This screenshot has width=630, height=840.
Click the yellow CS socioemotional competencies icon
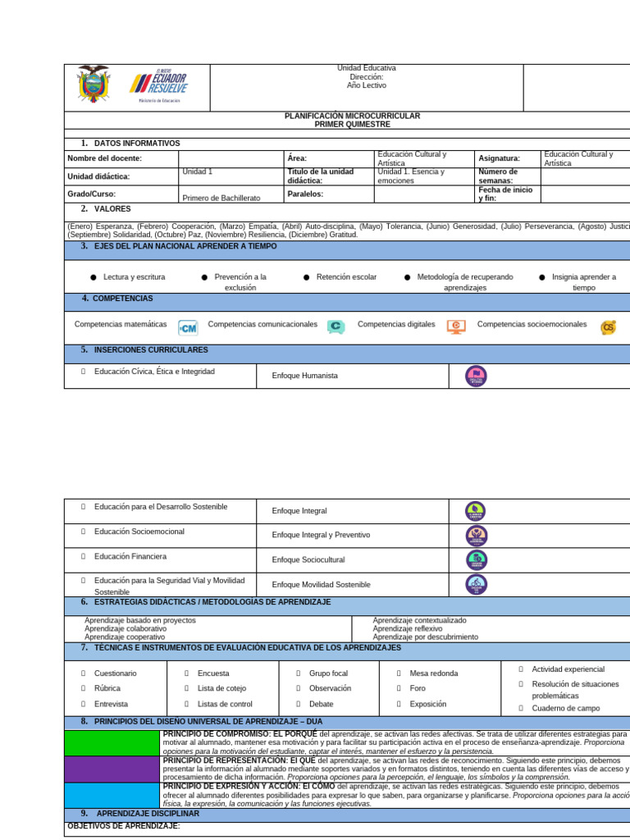point(608,327)
